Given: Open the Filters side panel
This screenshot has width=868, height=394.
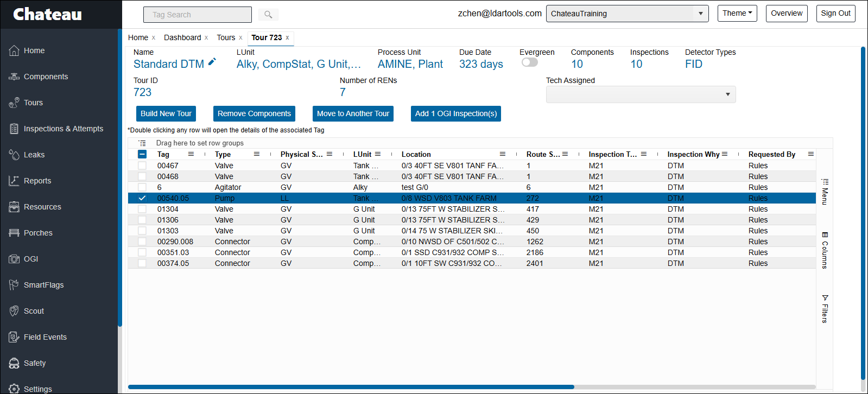Looking at the screenshot, I should coord(825,309).
